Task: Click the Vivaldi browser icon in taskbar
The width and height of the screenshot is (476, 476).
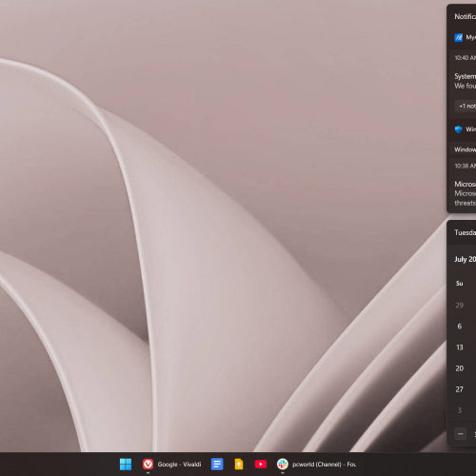Action: 148,465
